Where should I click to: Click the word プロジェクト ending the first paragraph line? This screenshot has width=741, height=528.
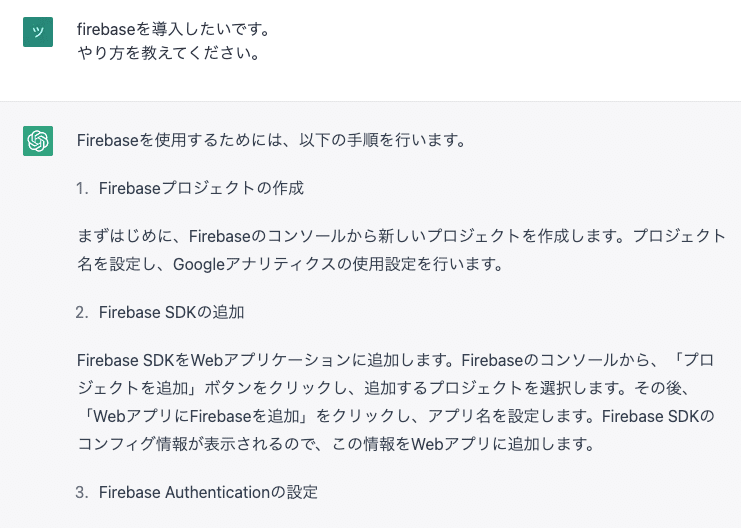click(679, 235)
